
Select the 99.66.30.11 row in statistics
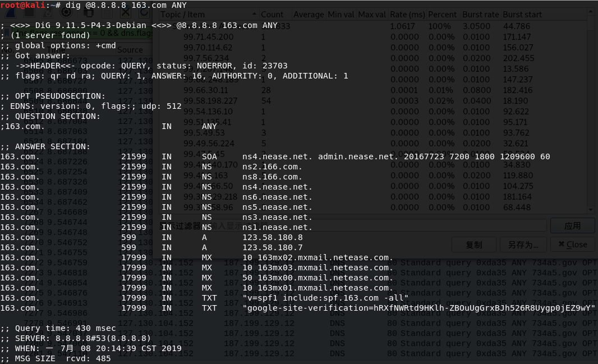click(372, 90)
